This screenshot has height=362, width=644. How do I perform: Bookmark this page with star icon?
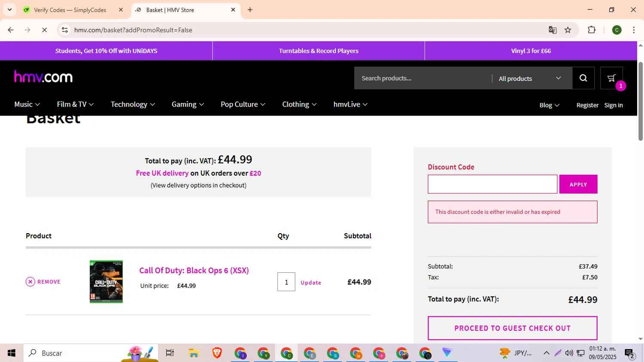pos(568,30)
